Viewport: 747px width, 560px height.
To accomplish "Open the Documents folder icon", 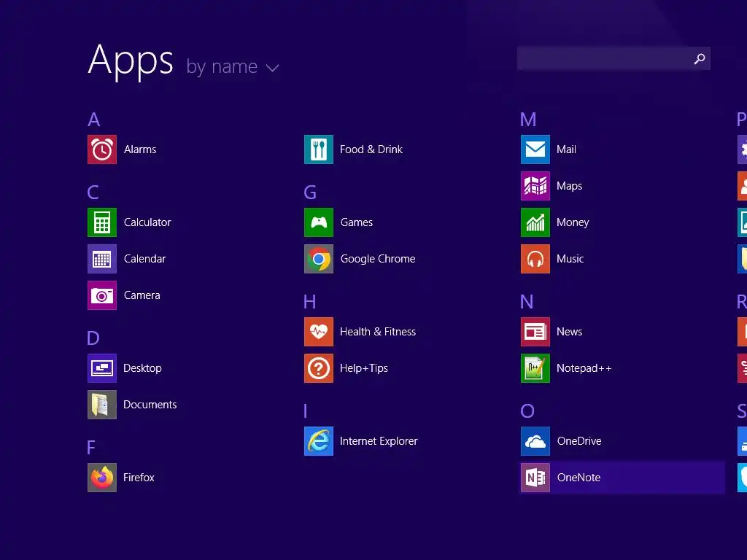I will click(x=102, y=405).
